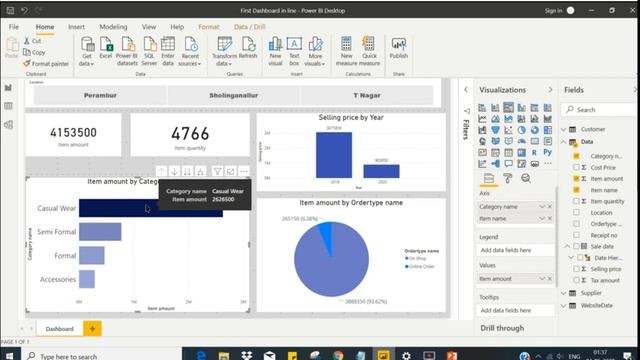
Task: Open the Enter data dialog
Action: [168, 51]
